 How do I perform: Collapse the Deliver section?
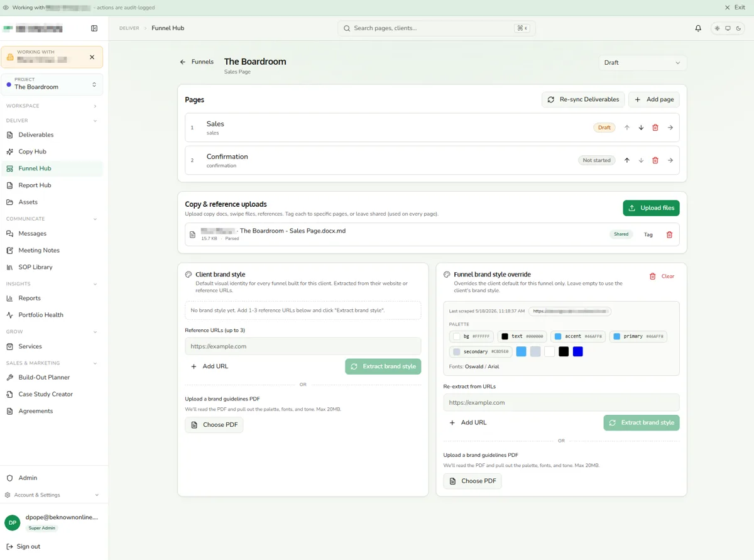(52, 121)
